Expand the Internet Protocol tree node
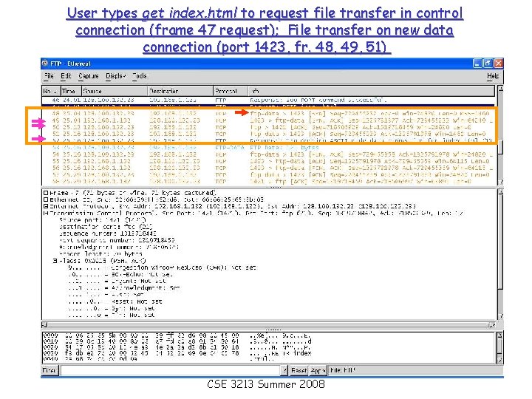Screen dimensions: 532x399 (x=46, y=206)
